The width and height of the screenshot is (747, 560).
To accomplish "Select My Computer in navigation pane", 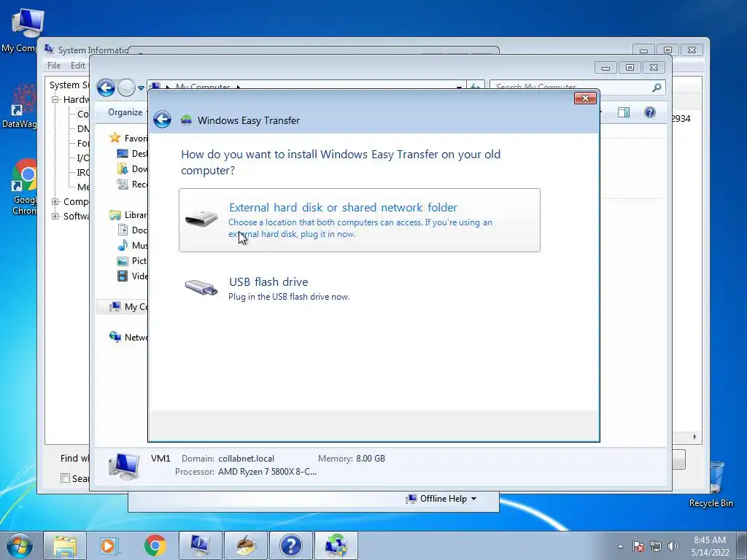I will (x=122, y=307).
